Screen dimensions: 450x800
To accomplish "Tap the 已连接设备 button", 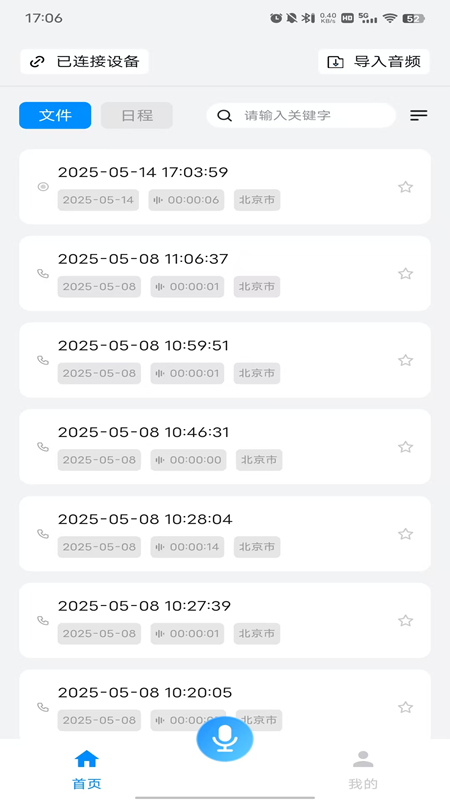I will (x=84, y=62).
